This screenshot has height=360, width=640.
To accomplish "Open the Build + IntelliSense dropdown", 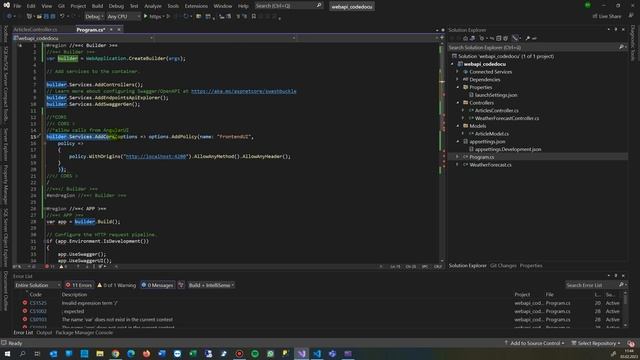I will pos(211,285).
